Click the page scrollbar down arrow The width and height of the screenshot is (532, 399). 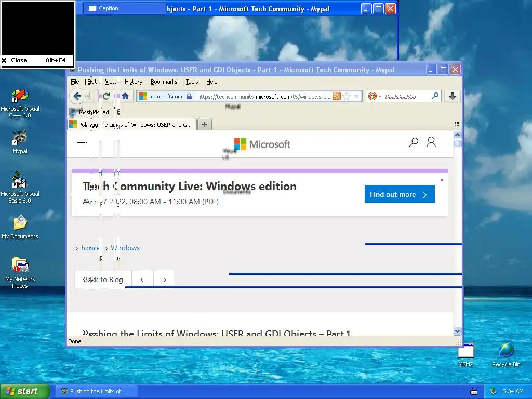457,331
